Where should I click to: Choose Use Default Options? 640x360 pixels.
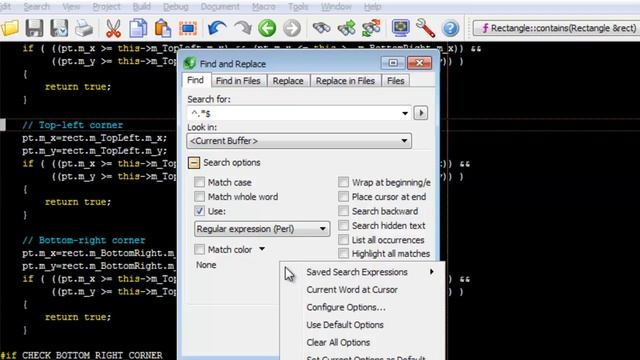pos(362,325)
